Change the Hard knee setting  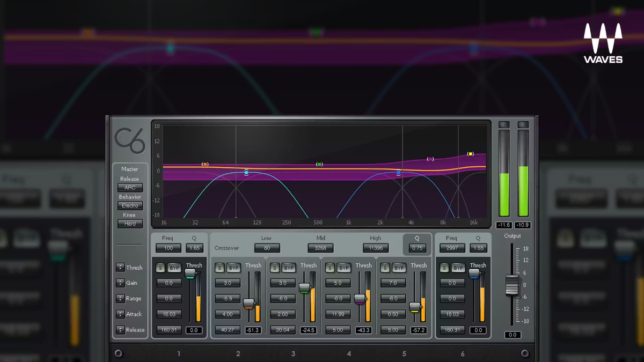pos(130,224)
